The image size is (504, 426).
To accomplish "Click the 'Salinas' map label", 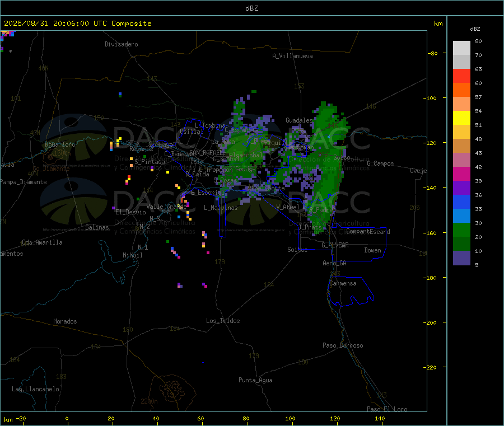I will 97,227.
